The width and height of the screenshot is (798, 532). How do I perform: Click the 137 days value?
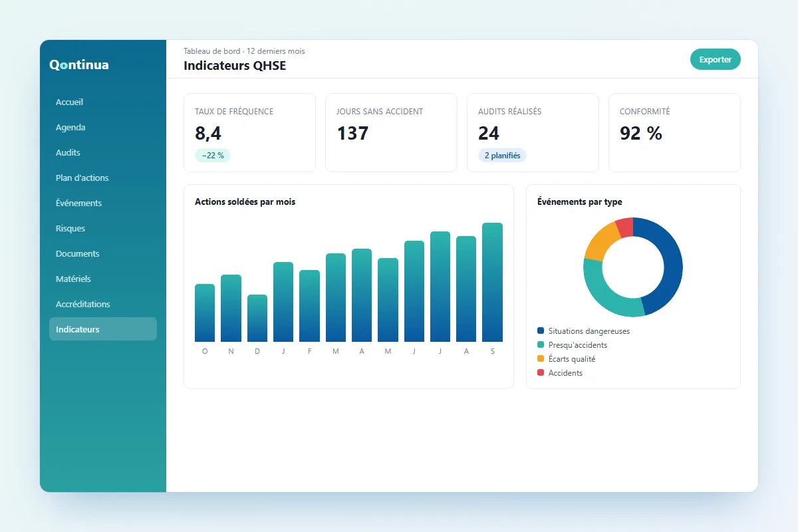[x=352, y=133]
